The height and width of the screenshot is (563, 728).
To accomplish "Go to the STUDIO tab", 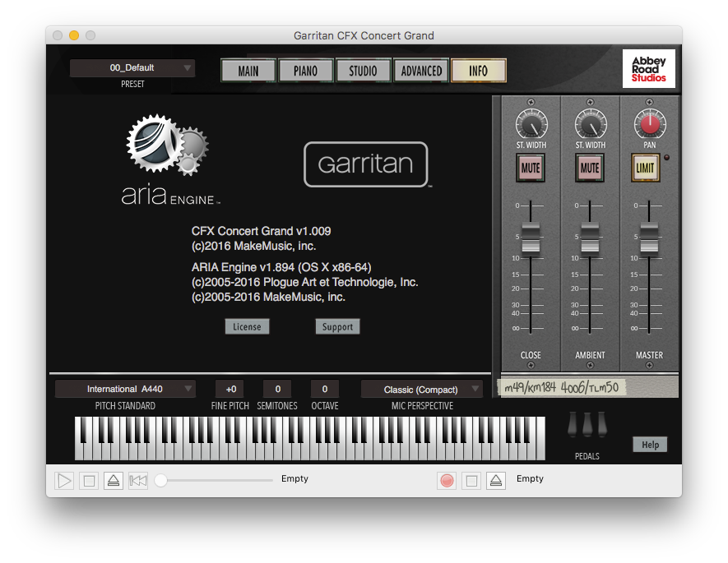I will coord(363,71).
